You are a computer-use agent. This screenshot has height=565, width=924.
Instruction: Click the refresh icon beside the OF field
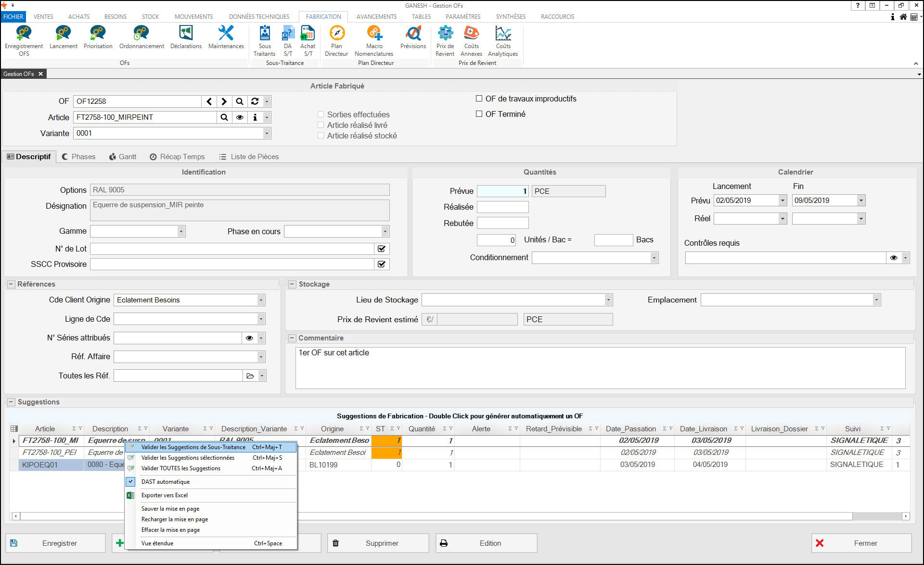tap(255, 101)
